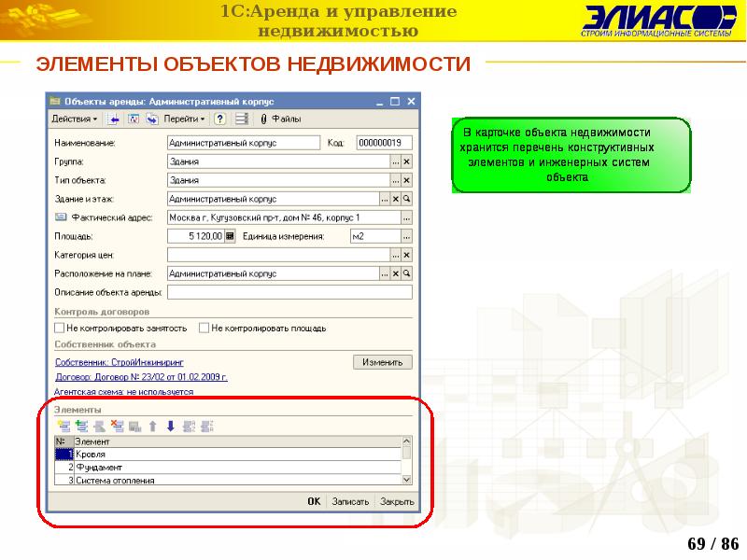Move element up with arrow icon
This screenshot has width=747, height=560.
[152, 427]
